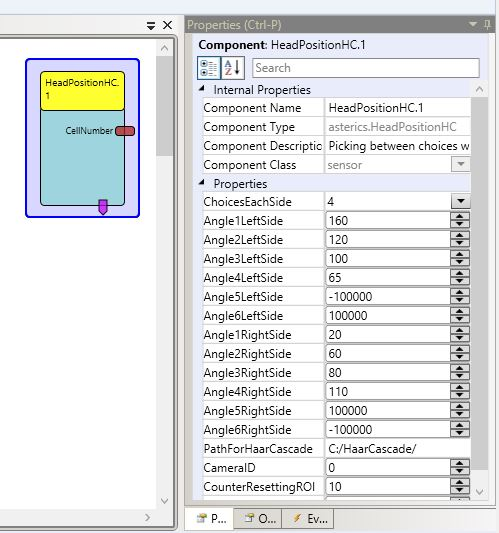Click the purple event trigger port

click(103, 207)
